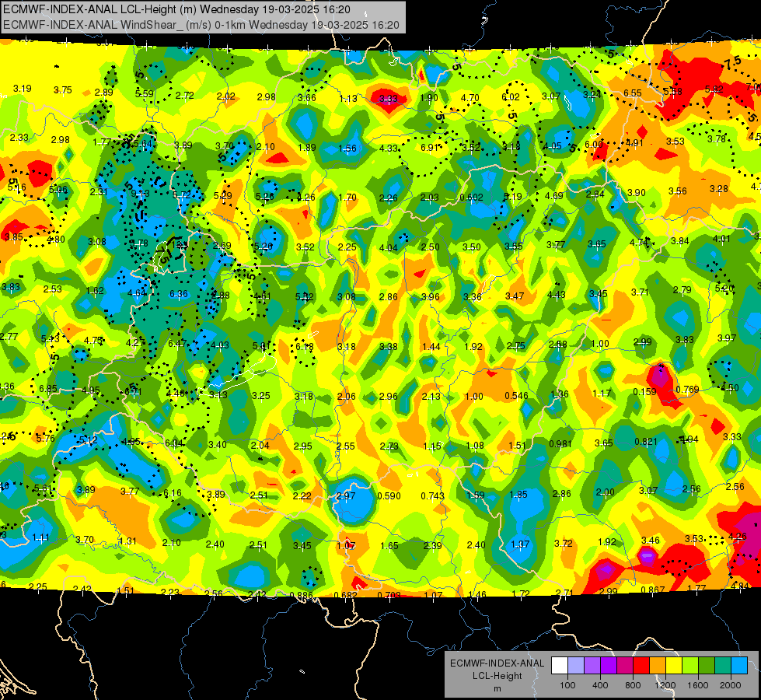Click the '1600' legend scale label

pos(698,685)
